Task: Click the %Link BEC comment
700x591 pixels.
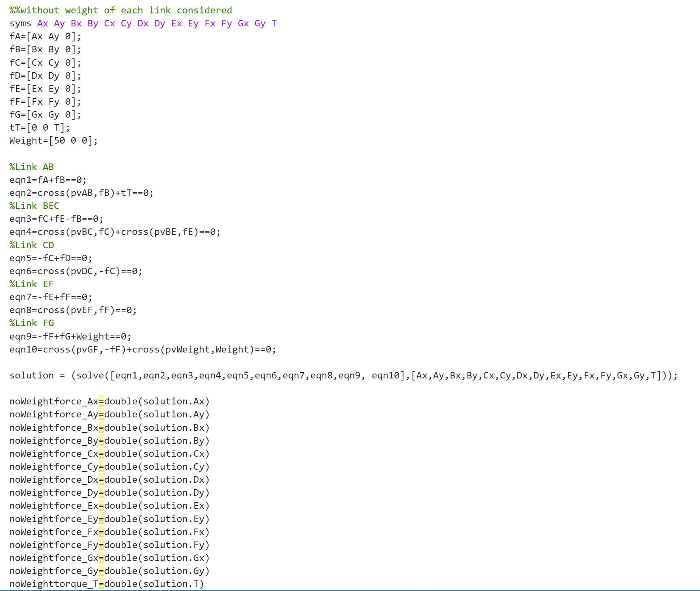Action: (x=34, y=206)
